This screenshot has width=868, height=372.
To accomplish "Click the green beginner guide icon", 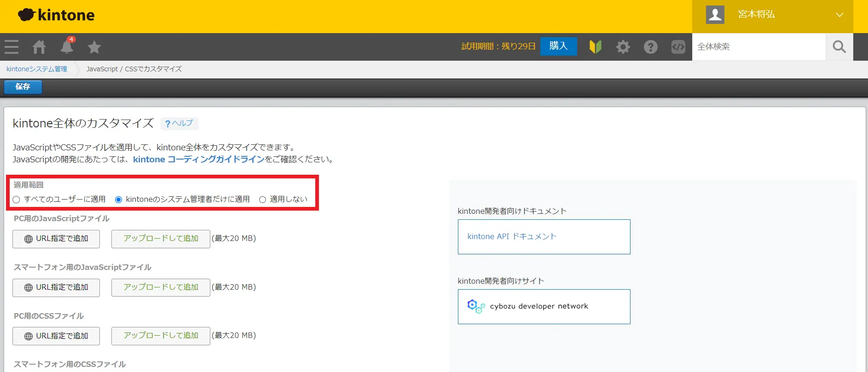I will click(596, 46).
